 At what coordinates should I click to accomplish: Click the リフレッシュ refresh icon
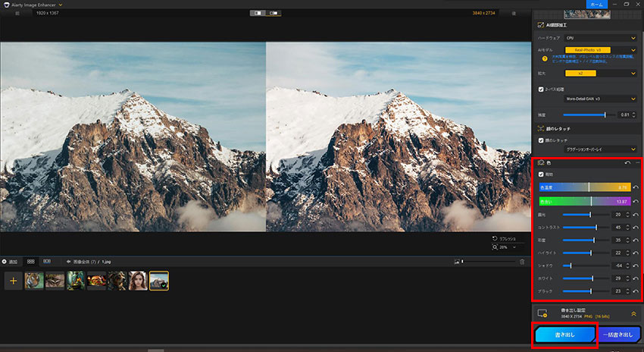495,237
